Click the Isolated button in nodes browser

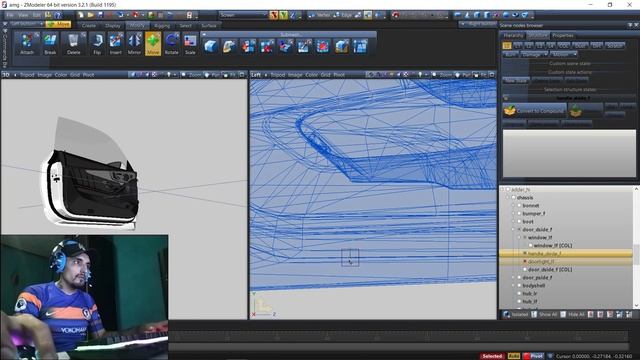(516, 314)
